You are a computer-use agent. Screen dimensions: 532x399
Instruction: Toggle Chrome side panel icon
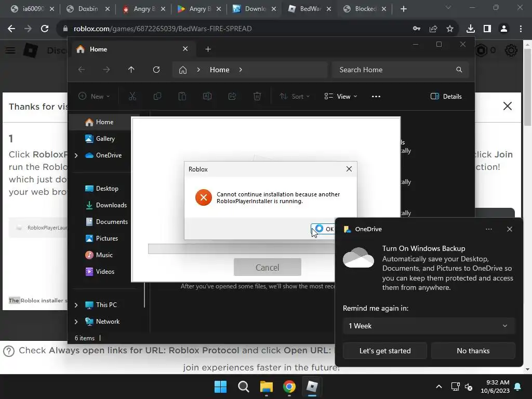tap(487, 29)
